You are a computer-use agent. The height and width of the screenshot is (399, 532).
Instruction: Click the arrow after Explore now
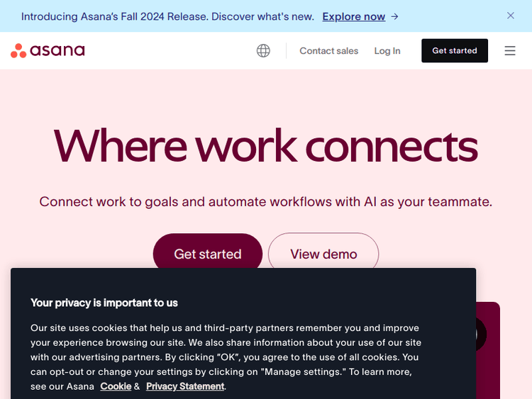coord(395,16)
